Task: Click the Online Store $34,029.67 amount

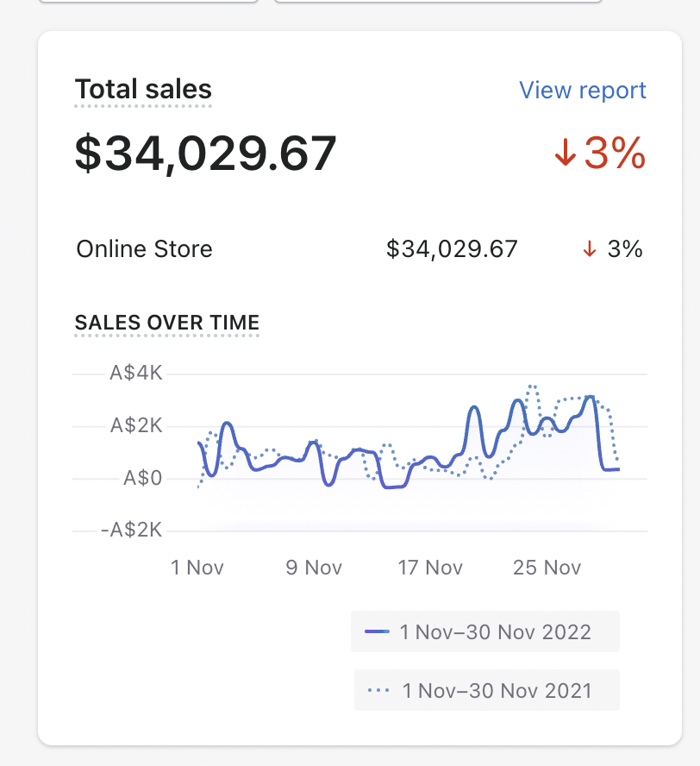Action: [x=452, y=249]
